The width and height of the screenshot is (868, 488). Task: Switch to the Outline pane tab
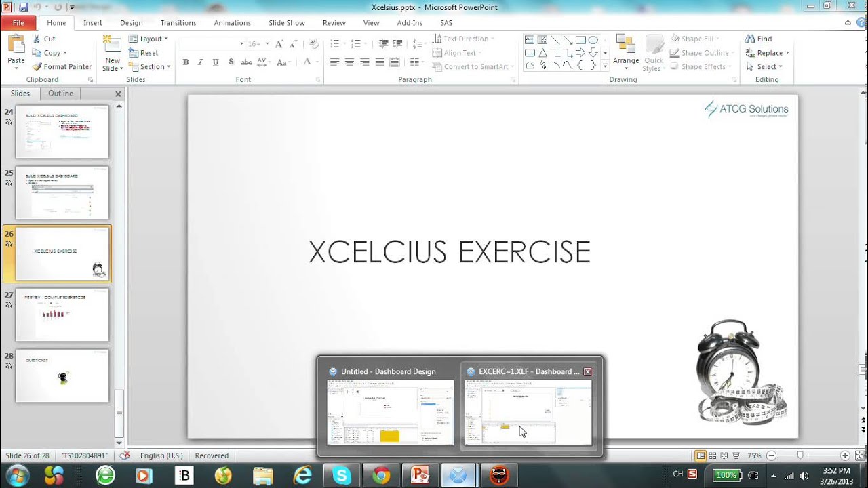[60, 94]
